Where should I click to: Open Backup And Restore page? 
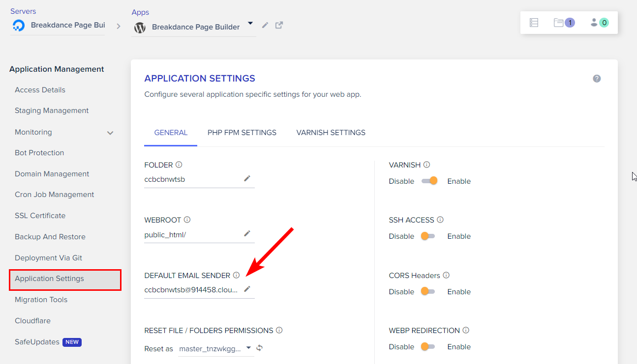[x=50, y=237]
